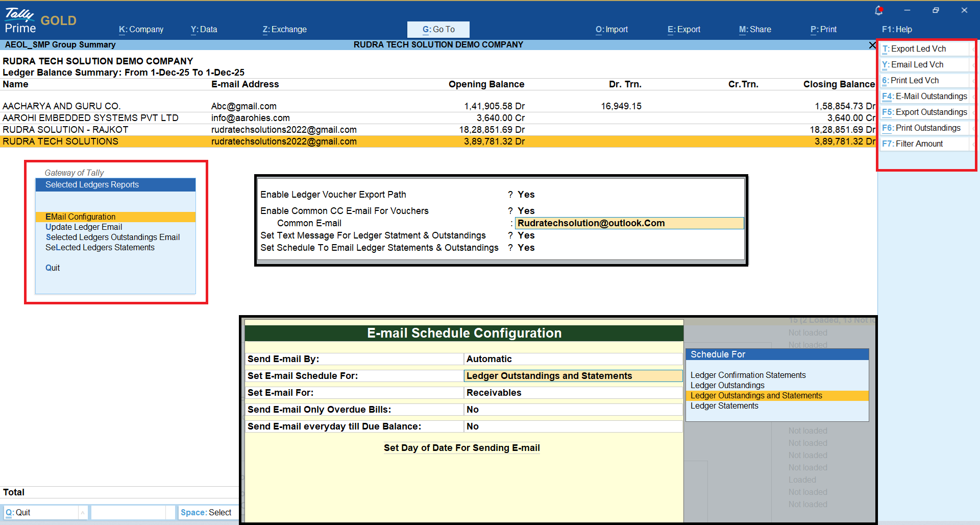Select Update Ledger Email menu entry
The image size is (980, 525).
click(x=84, y=227)
